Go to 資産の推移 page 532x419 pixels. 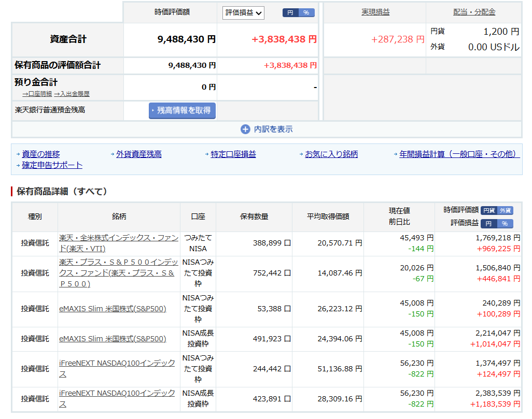point(41,154)
